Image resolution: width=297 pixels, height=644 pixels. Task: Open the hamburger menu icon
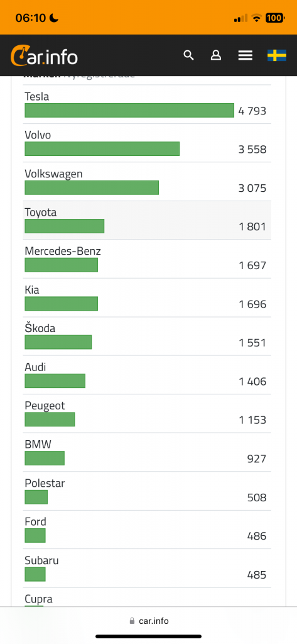pyautogui.click(x=246, y=55)
